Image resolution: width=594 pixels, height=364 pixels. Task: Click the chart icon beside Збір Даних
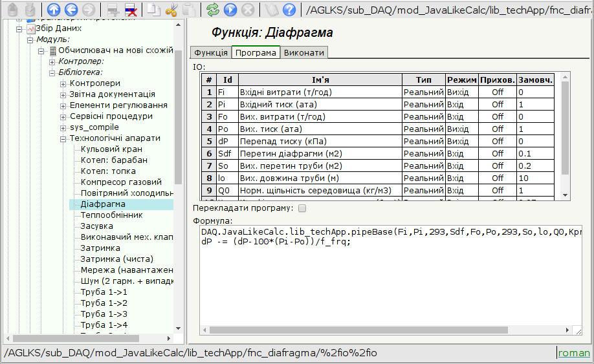30,28
